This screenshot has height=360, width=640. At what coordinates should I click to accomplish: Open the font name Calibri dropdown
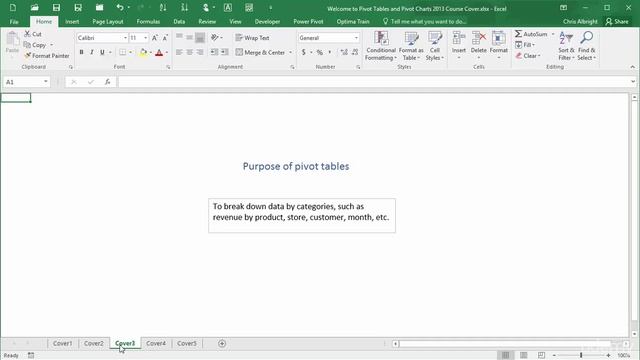click(x=125, y=38)
